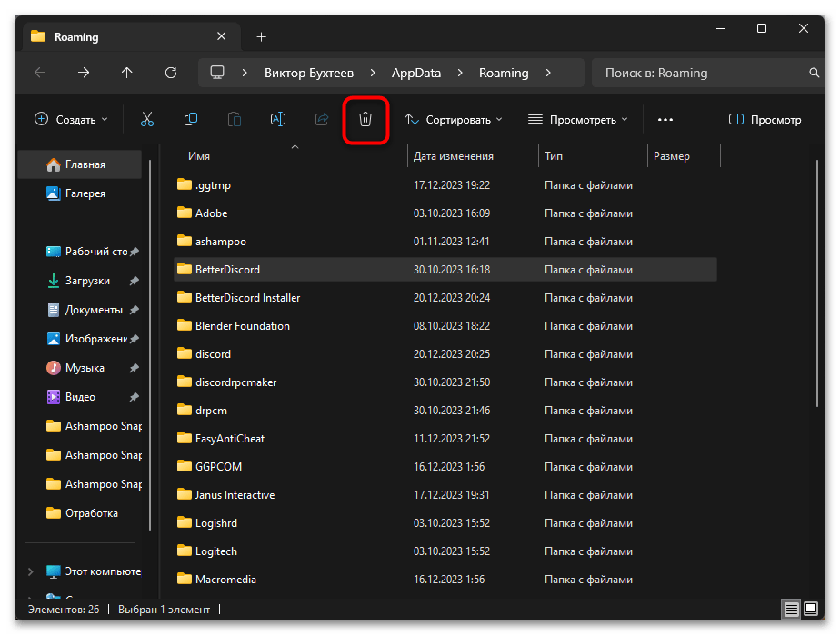Expand Этот компьютер tree node

[x=31, y=571]
